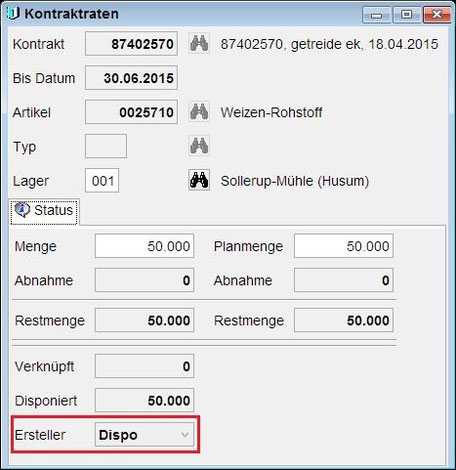Open the Typ search binoculars
The image size is (456, 470).
199,146
